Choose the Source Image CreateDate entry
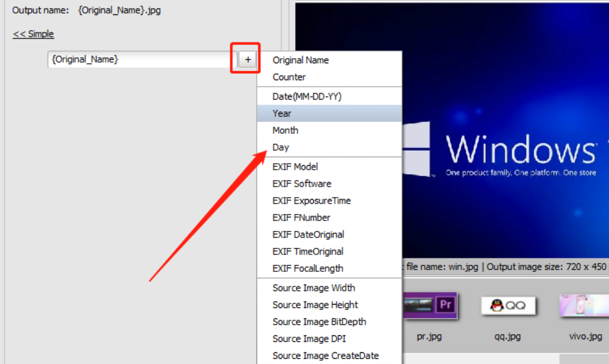Image resolution: width=609 pixels, height=364 pixels. click(x=330, y=356)
